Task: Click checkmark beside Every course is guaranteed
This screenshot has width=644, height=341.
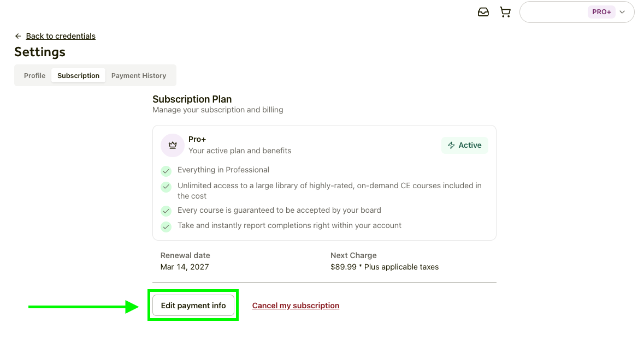Action: click(x=166, y=211)
